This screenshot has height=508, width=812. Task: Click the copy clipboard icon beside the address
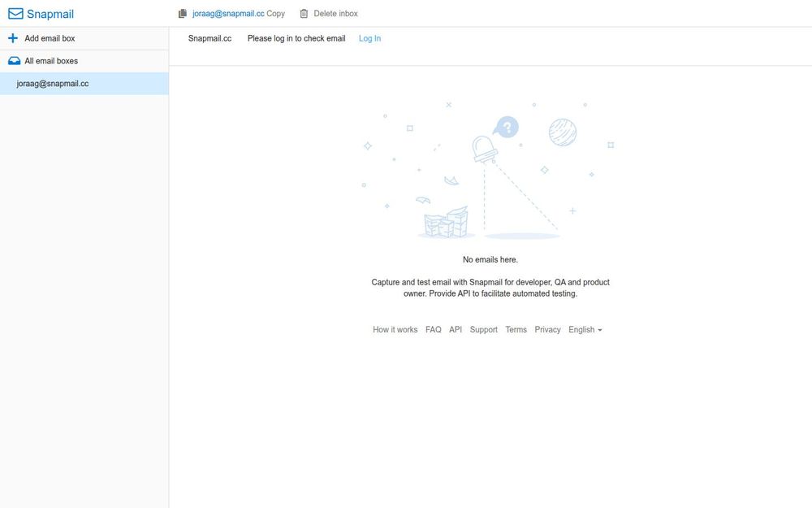(x=182, y=14)
